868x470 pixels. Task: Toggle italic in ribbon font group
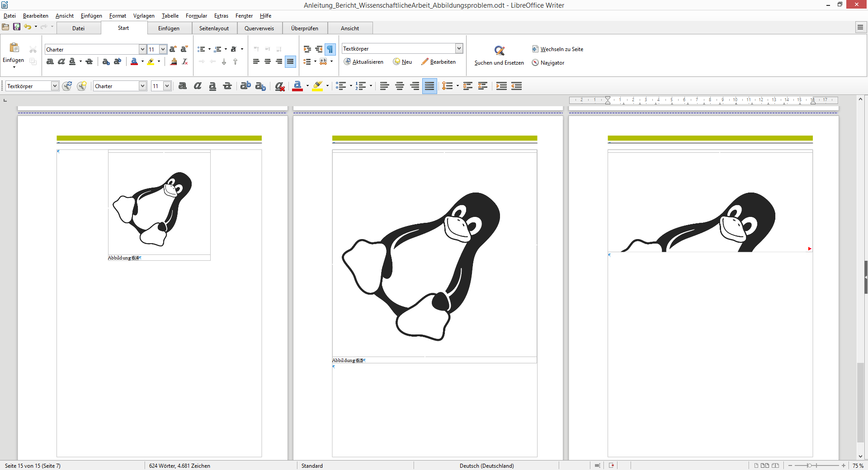pyautogui.click(x=61, y=61)
